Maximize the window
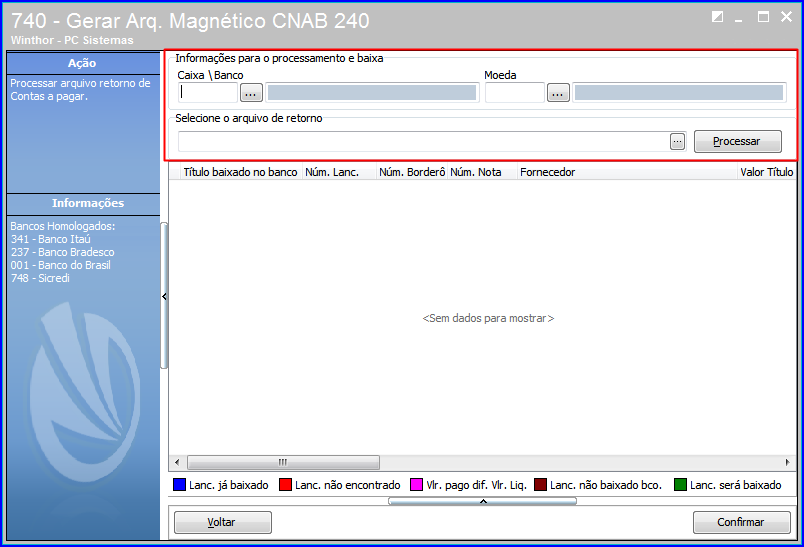Viewport: 804px width, 547px height. click(x=763, y=17)
